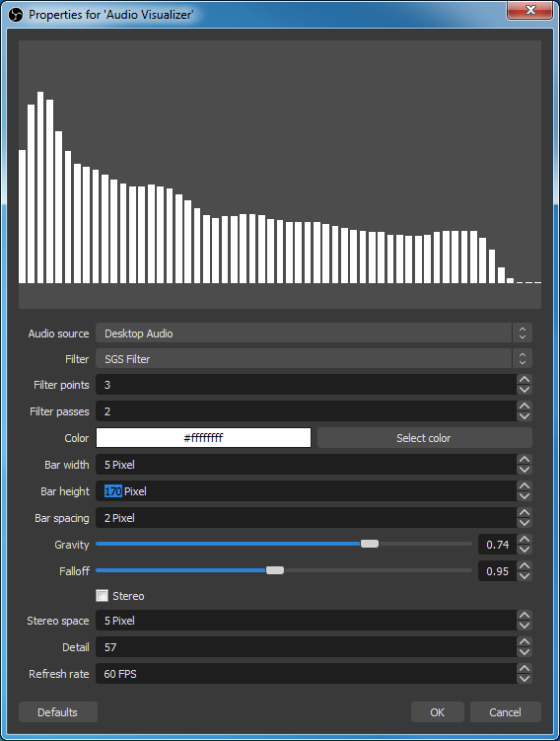Click the OBS logo icon in title bar
This screenshot has height=741, width=560.
[16, 15]
